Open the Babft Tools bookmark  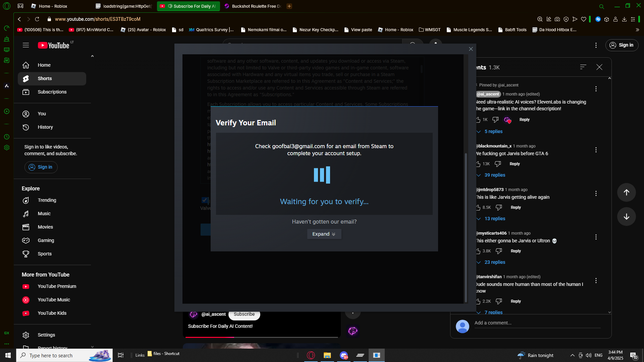tap(512, 30)
